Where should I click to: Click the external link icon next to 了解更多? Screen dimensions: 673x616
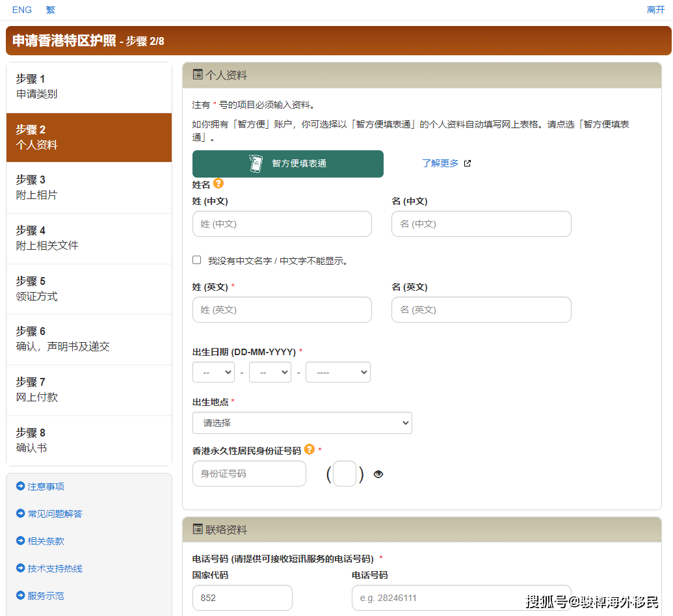[x=467, y=163]
